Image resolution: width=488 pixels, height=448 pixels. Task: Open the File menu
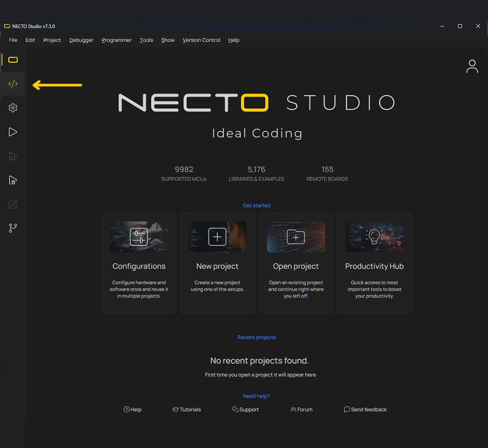pos(13,40)
